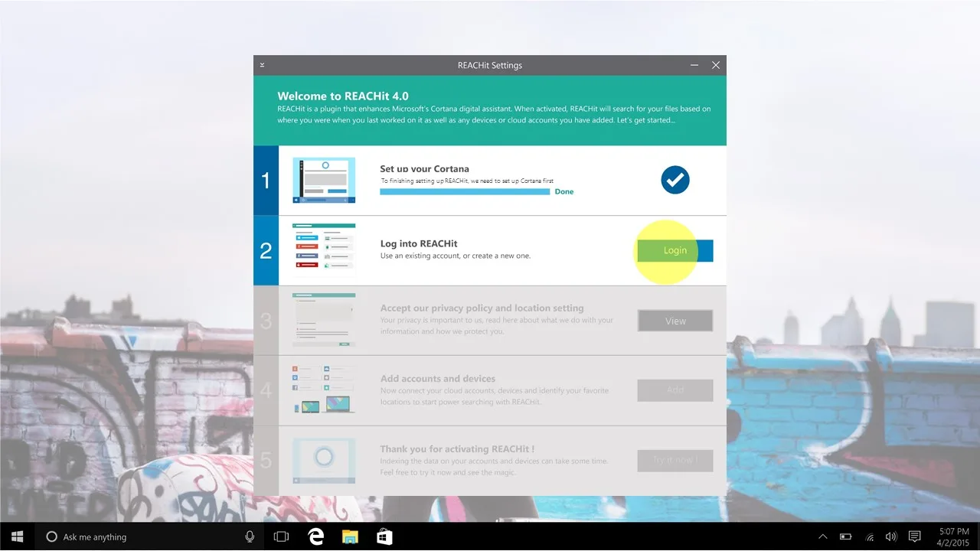Click the Cortana 'Ask me anything' search box
The width and height of the screenshot is (980, 551).
tap(149, 536)
